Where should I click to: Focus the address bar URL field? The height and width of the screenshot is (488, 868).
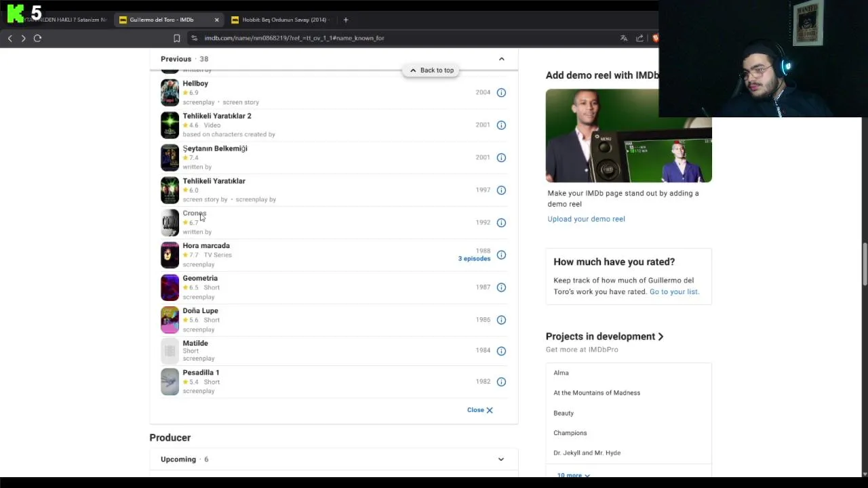(x=294, y=38)
